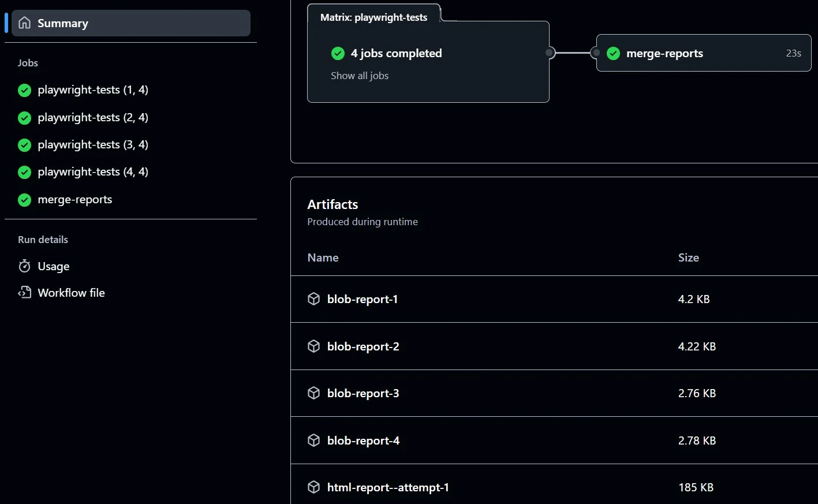Click green check next to 4 jobs completed
Image resolution: width=818 pixels, height=504 pixels.
coord(338,53)
